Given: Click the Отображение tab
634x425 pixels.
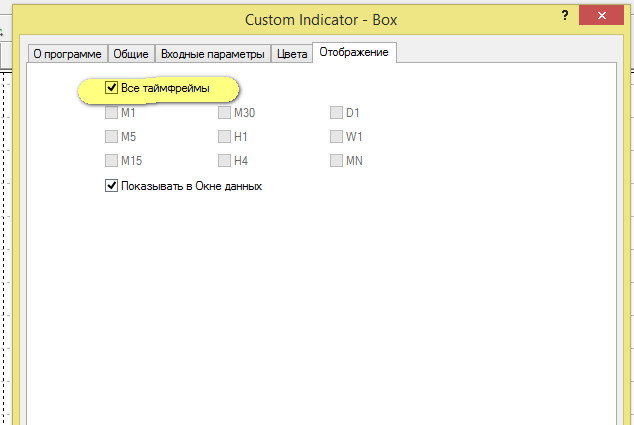Looking at the screenshot, I should tap(354, 52).
